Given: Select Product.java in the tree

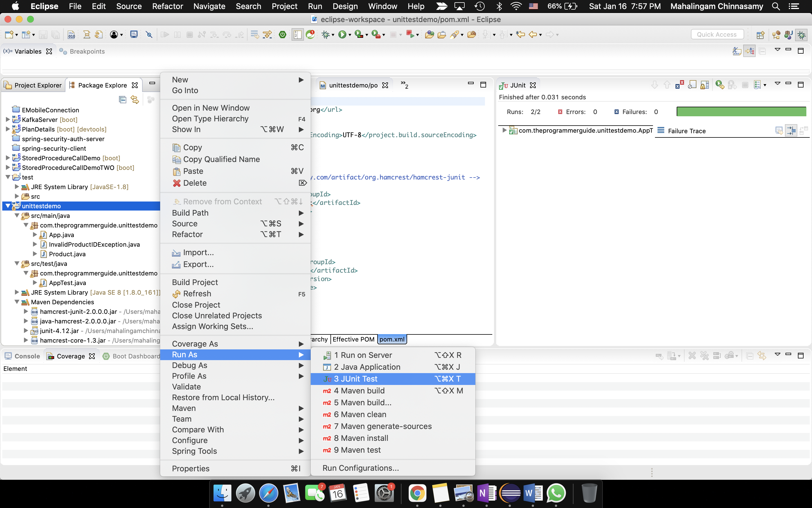Looking at the screenshot, I should click(67, 254).
